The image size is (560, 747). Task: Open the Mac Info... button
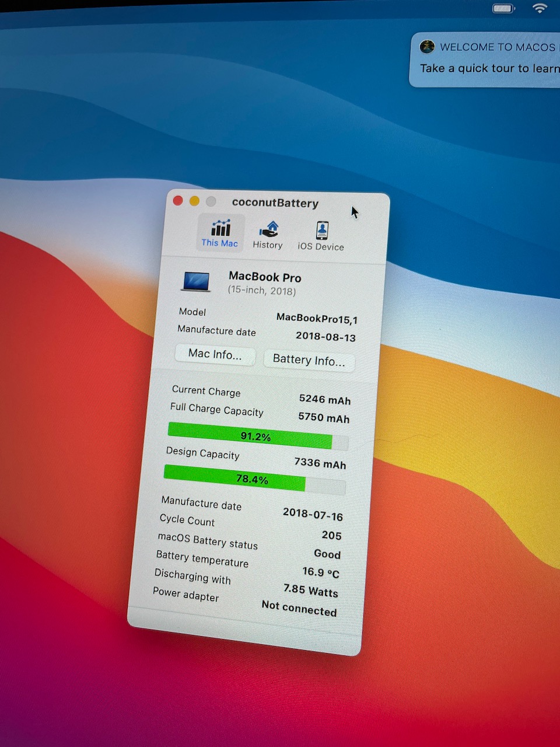click(215, 354)
